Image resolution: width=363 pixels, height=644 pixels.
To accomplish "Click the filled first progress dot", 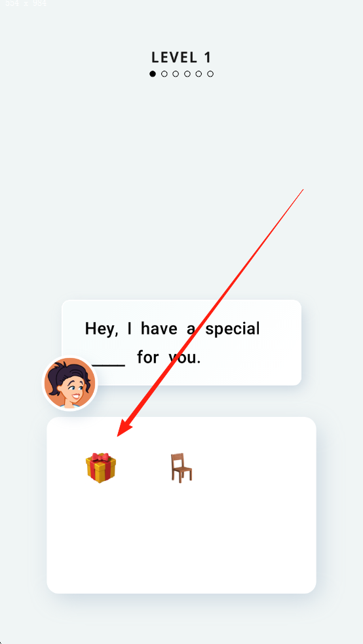I will click(x=153, y=74).
